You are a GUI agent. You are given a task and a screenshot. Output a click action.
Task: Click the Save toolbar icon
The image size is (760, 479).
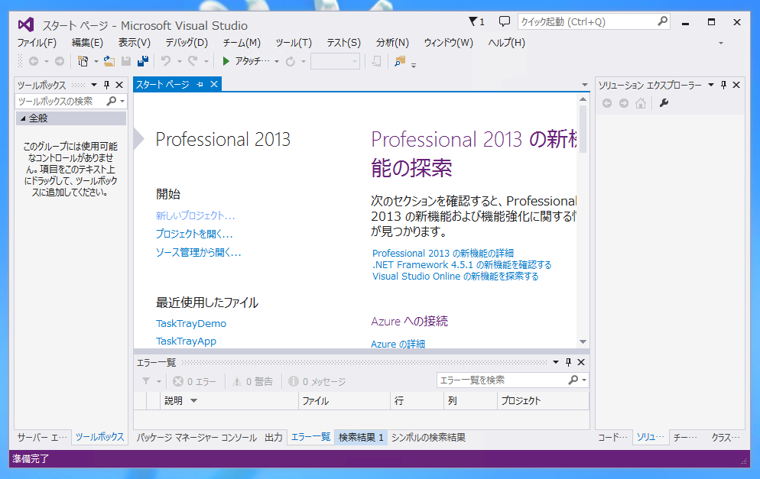pos(126,61)
